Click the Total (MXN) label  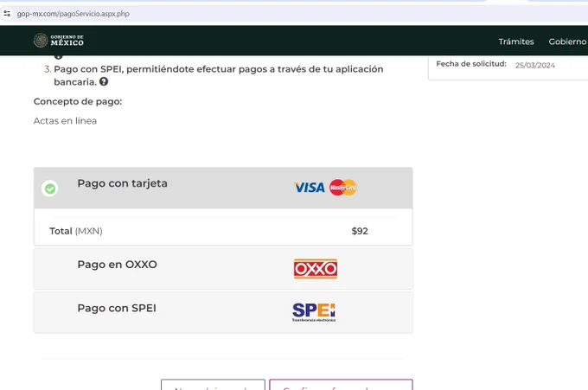click(76, 231)
